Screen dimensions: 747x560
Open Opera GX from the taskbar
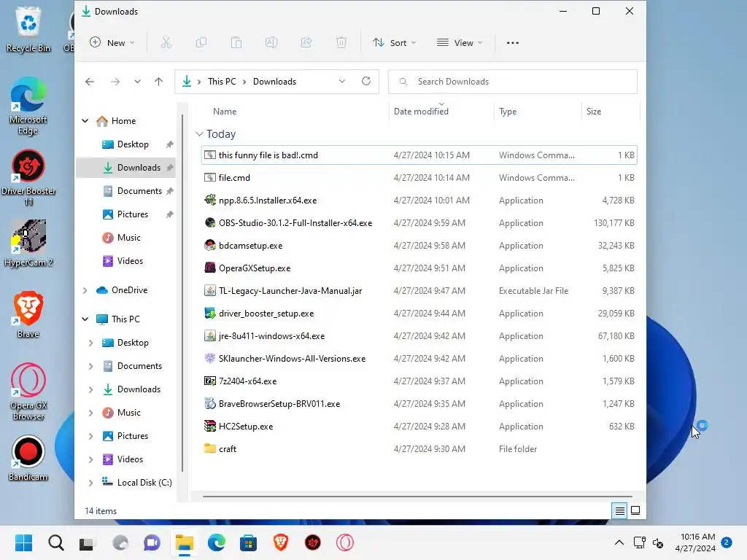click(345, 542)
